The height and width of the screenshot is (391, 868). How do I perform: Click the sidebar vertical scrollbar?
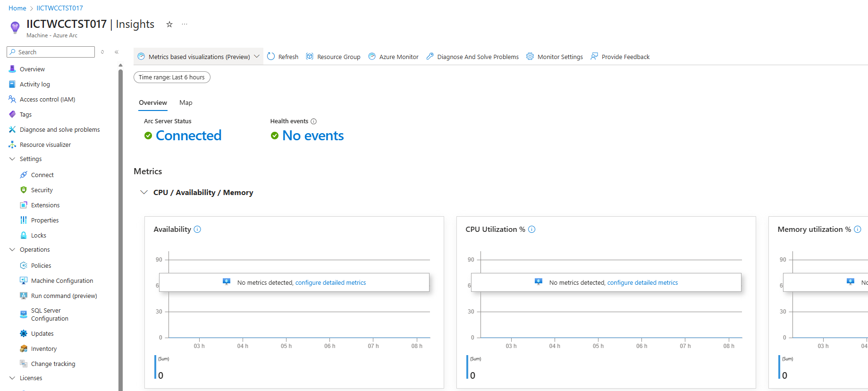pos(121,230)
